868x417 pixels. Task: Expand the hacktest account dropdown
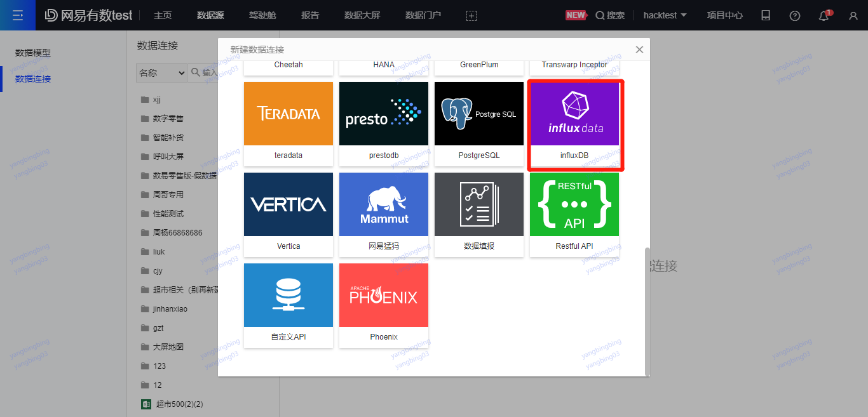(x=665, y=15)
